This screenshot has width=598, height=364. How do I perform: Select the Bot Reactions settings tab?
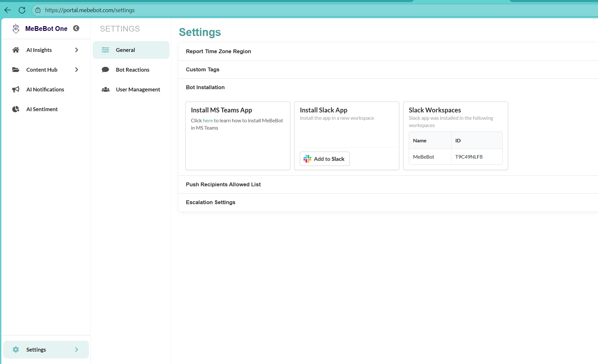[x=131, y=70]
